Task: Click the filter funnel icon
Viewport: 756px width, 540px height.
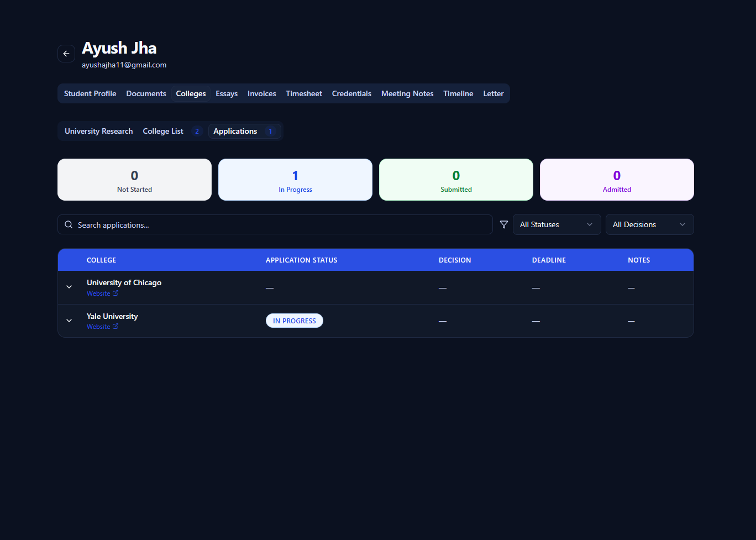Action: [x=504, y=224]
